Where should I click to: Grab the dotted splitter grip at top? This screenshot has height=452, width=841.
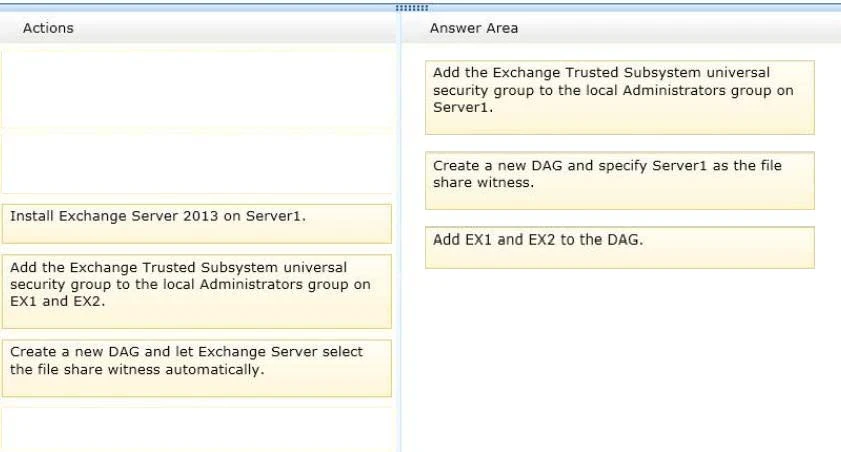[x=411, y=7]
